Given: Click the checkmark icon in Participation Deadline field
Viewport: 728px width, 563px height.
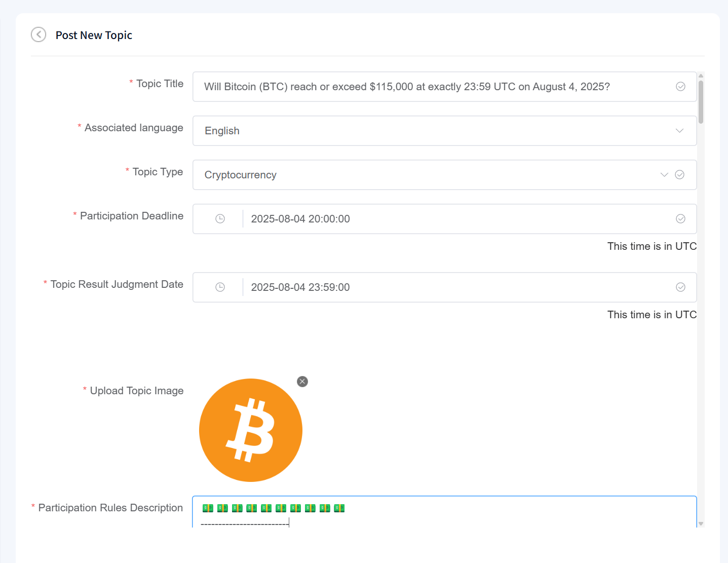Looking at the screenshot, I should click(680, 219).
